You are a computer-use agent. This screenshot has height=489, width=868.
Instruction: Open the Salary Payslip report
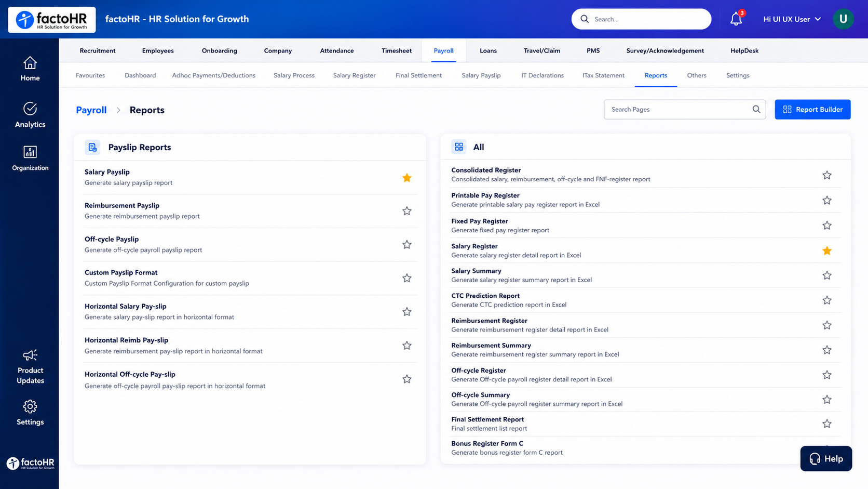[x=107, y=172]
